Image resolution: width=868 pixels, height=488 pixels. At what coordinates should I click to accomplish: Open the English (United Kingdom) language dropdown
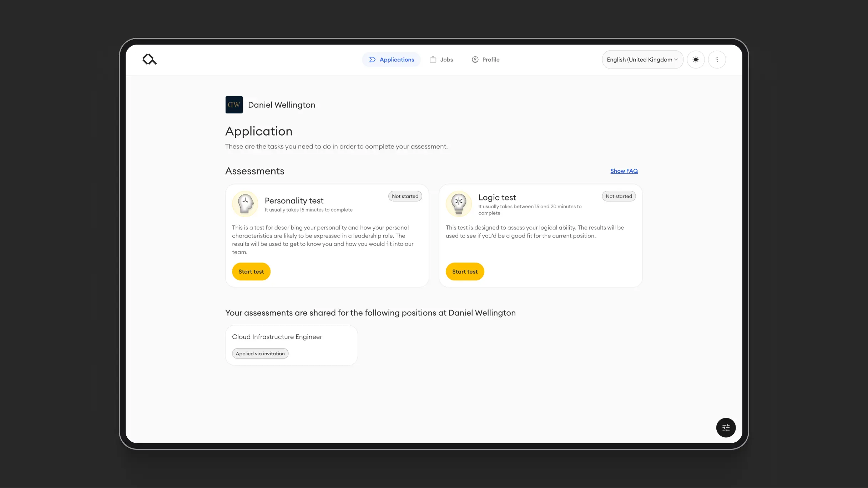pyautogui.click(x=642, y=60)
